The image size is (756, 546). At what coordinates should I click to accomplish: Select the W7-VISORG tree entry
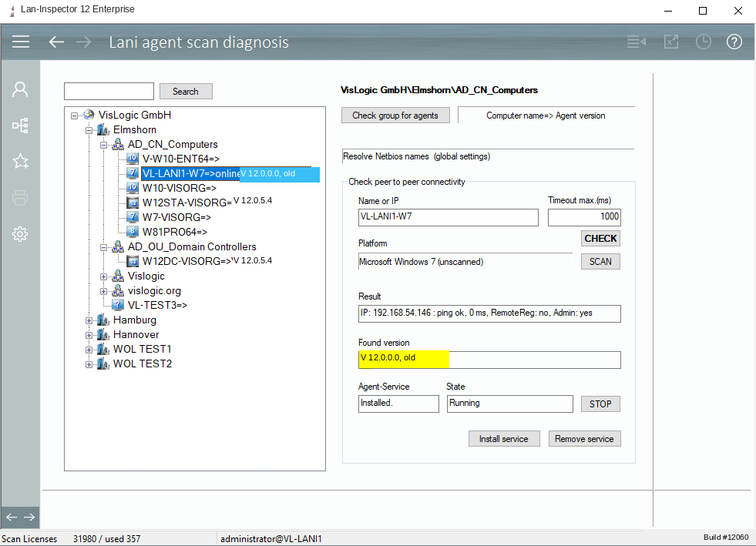pos(176,217)
